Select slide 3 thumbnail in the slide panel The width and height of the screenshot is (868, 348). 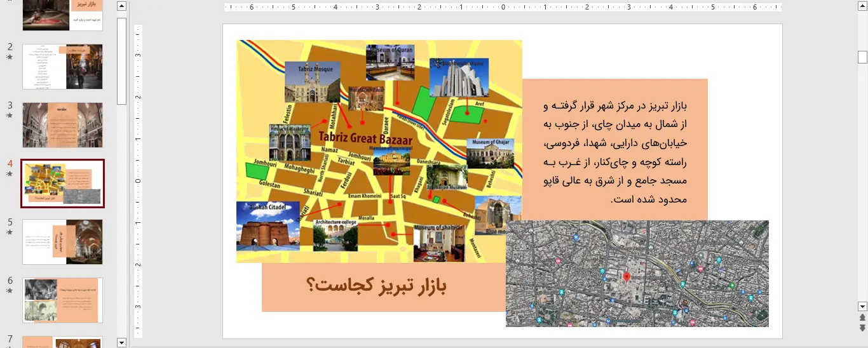click(62, 125)
